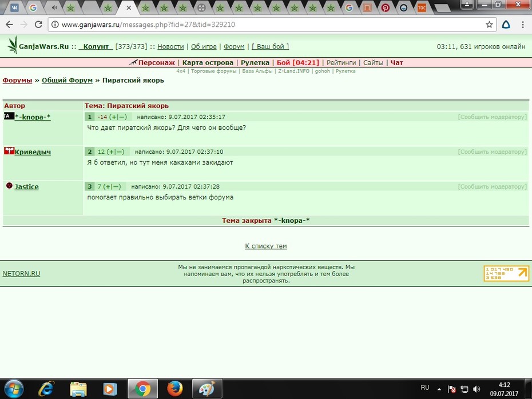The width and height of the screenshot is (532, 399).
Task: Go back to previous page
Action: (x=10, y=25)
